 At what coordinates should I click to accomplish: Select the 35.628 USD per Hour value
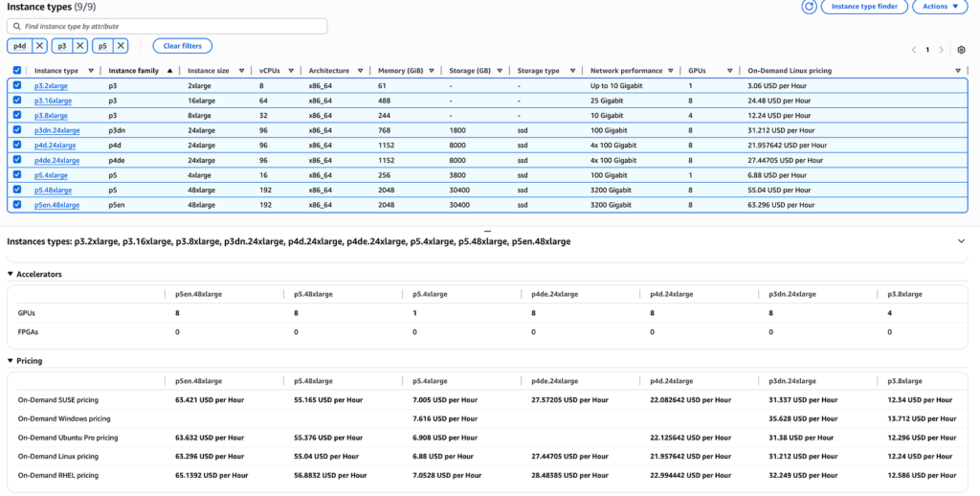(803, 418)
